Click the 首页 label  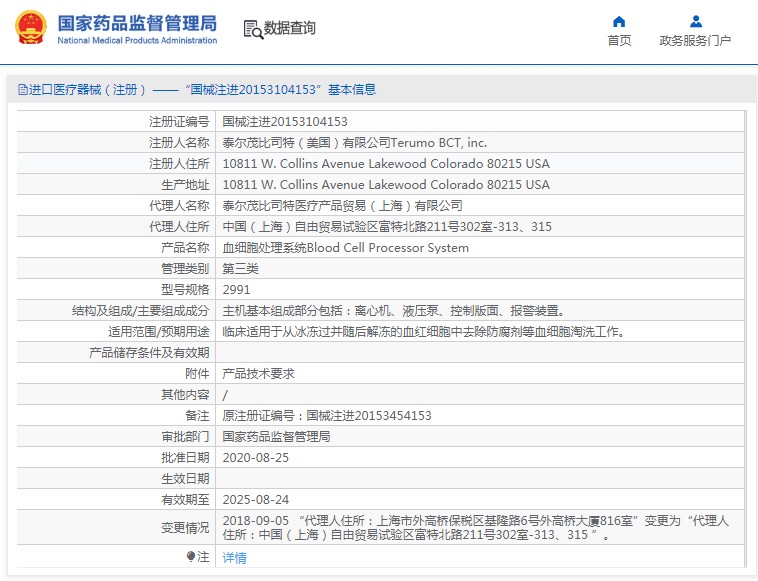619,41
